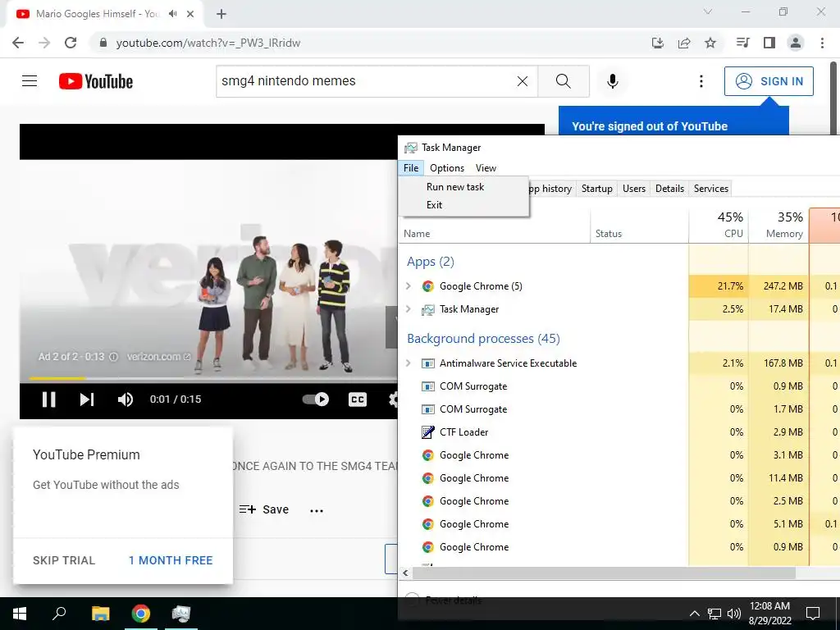The height and width of the screenshot is (630, 840).
Task: Expand Google Chrome (5) app group
Action: pos(409,286)
